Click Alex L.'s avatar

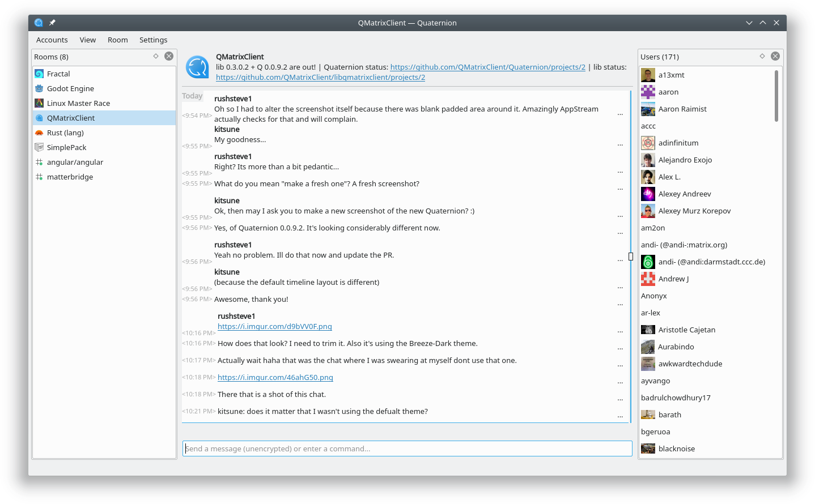click(648, 177)
